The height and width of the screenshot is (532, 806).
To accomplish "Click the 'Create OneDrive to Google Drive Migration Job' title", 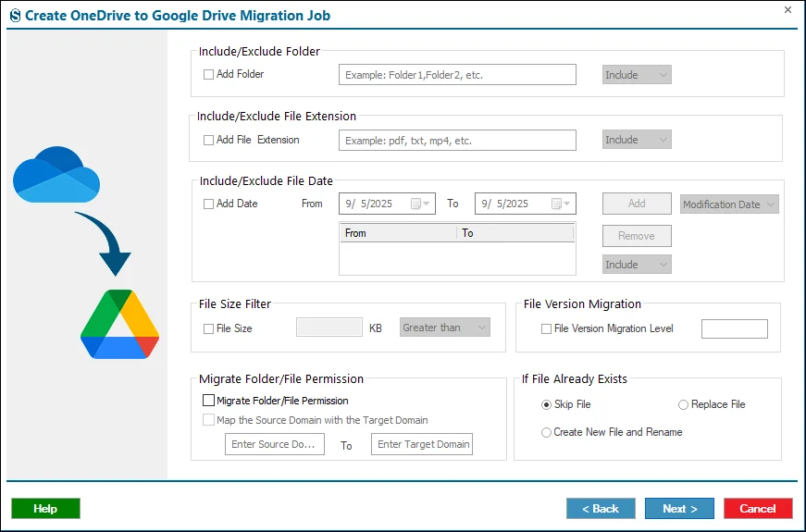I will (x=178, y=16).
